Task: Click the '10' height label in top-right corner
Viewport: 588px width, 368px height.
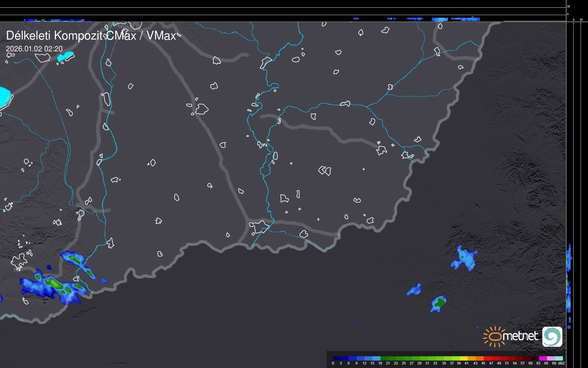Action: [x=568, y=6]
